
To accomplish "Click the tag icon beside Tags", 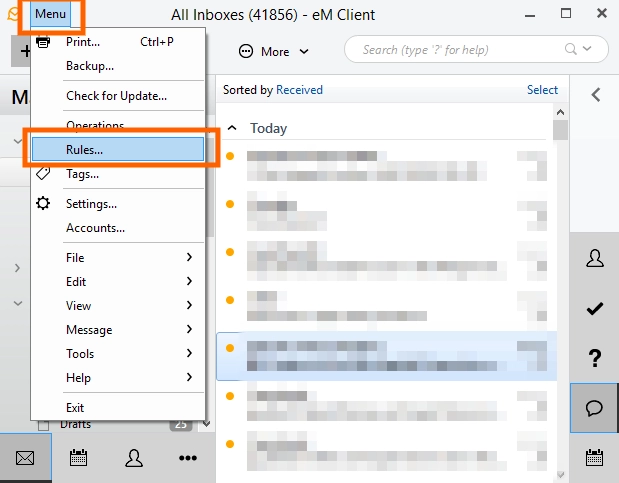I will 43,173.
